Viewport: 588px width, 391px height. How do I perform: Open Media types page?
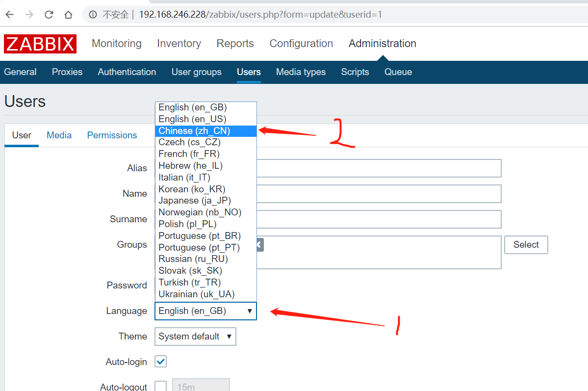[301, 72]
